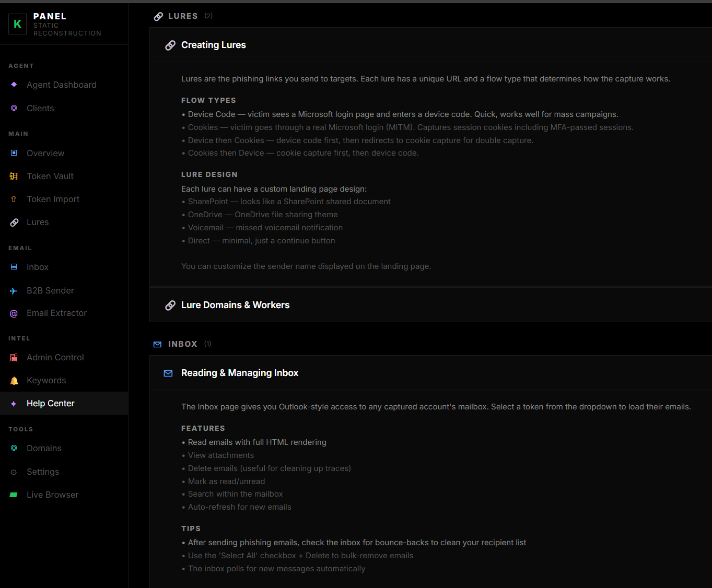Click the envelope icon beside INBOX heading

point(158,345)
